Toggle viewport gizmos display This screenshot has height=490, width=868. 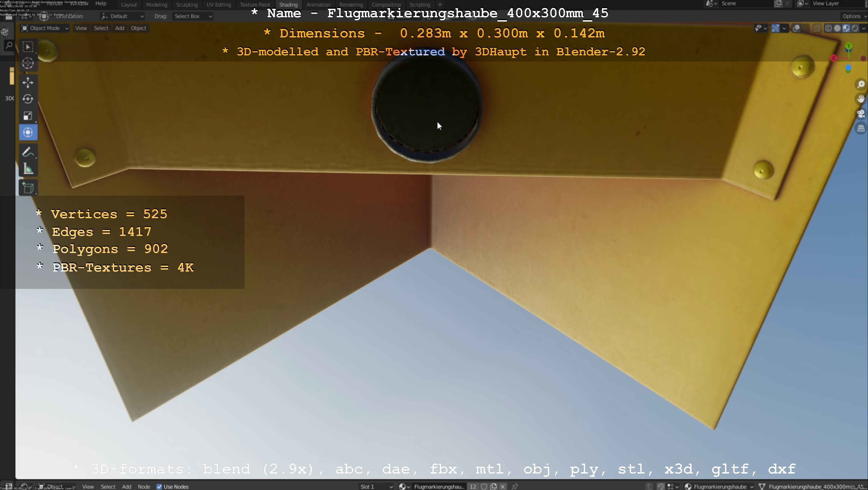coord(775,28)
